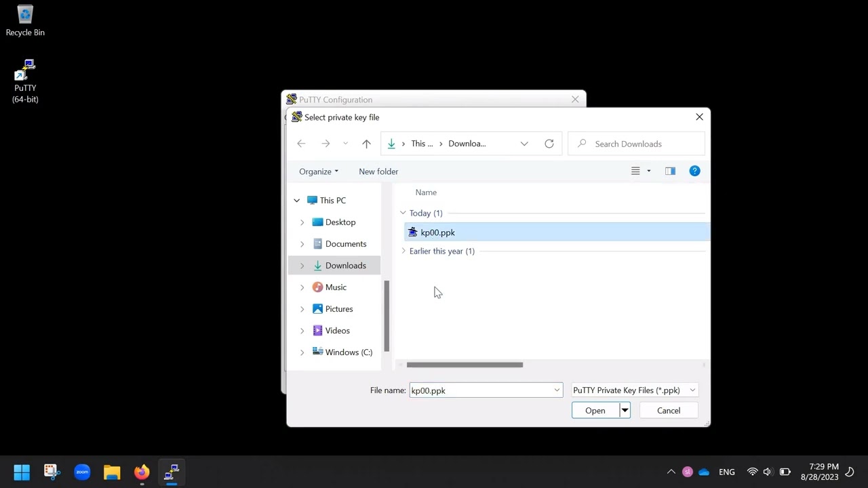Open the Recycle Bin desktop icon
This screenshot has width=868, height=488.
coord(25,20)
